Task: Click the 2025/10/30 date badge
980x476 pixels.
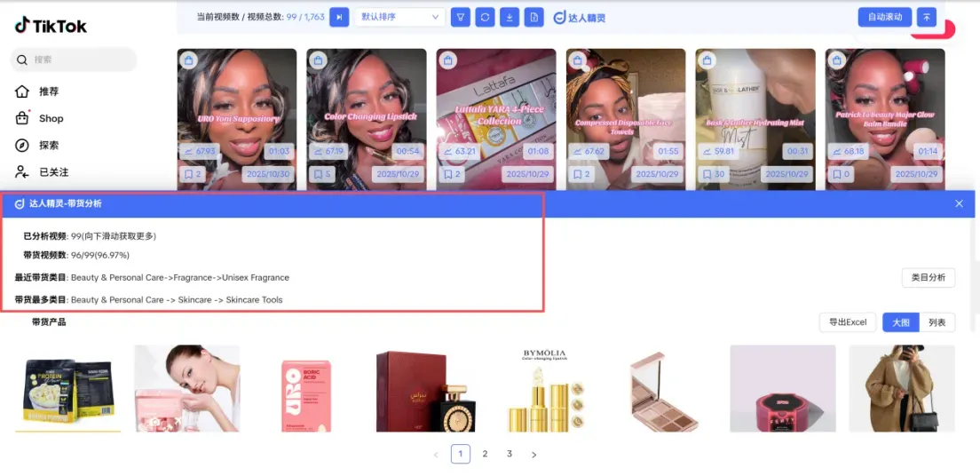Action: pos(267,174)
